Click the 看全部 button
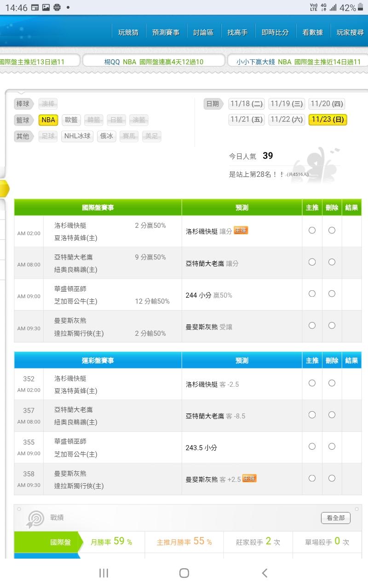 tap(335, 518)
